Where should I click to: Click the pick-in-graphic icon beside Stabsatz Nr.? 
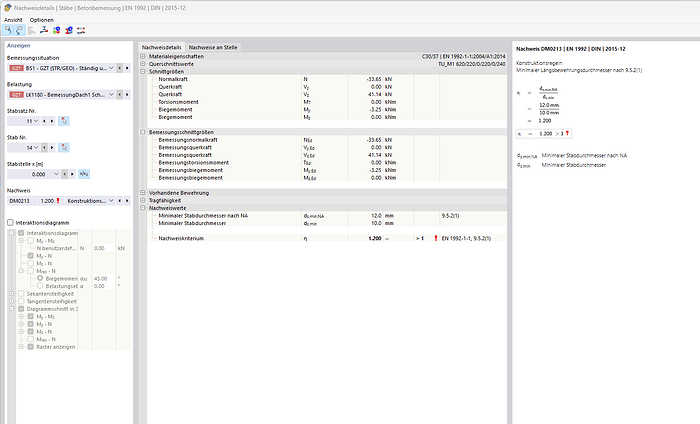pyautogui.click(x=64, y=121)
